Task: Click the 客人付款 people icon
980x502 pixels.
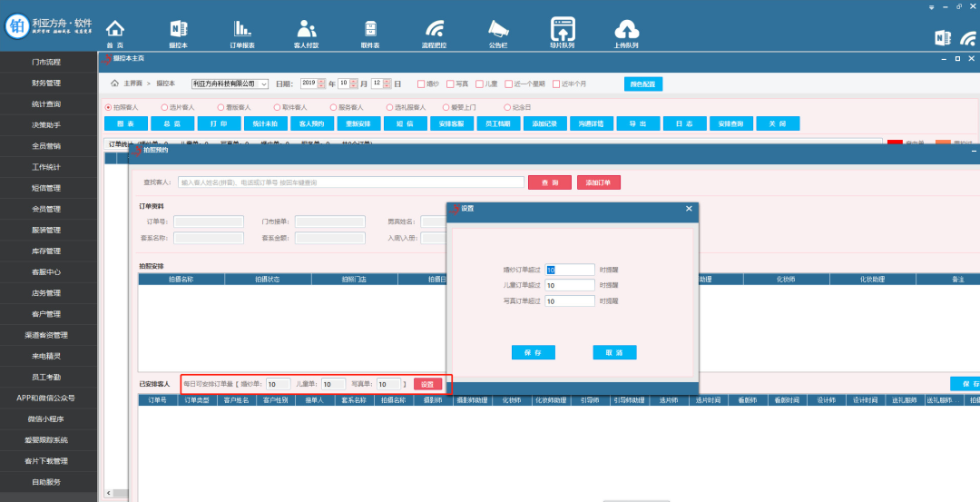Action: click(307, 29)
